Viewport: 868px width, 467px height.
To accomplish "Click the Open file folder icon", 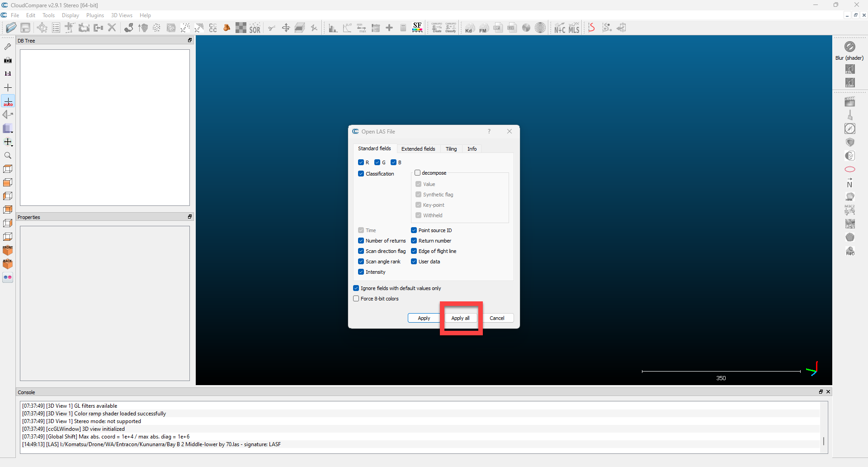I will tap(11, 28).
